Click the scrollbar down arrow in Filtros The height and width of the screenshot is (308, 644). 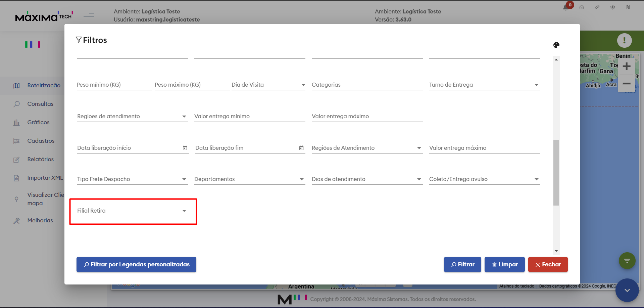tap(556, 251)
